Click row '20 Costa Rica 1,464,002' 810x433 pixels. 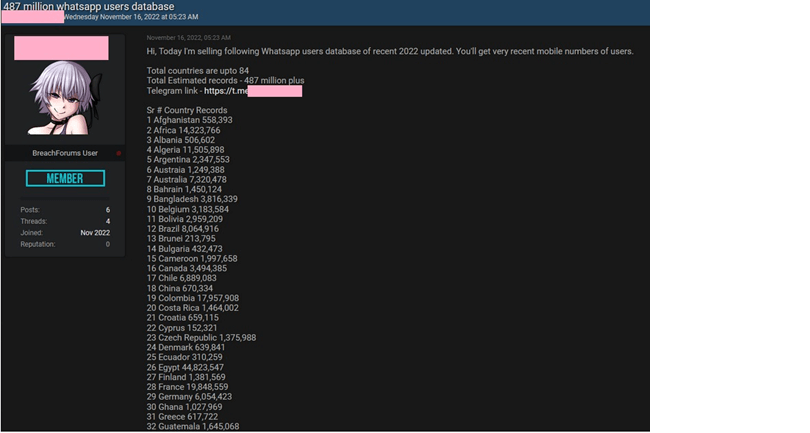tap(192, 308)
